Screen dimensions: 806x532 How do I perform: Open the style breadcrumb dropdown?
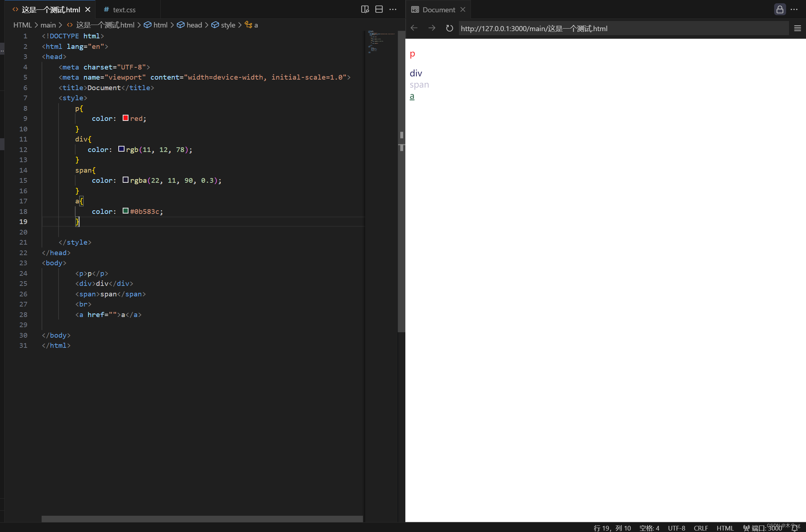(228, 25)
